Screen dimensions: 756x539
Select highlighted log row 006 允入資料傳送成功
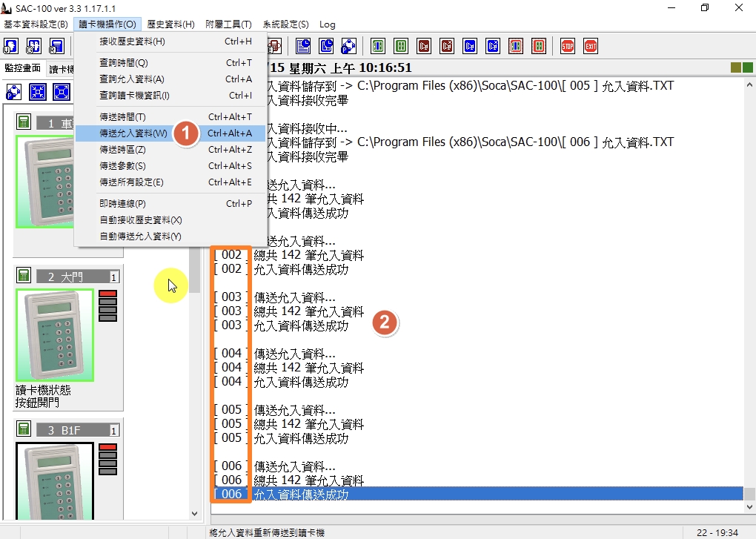click(478, 494)
